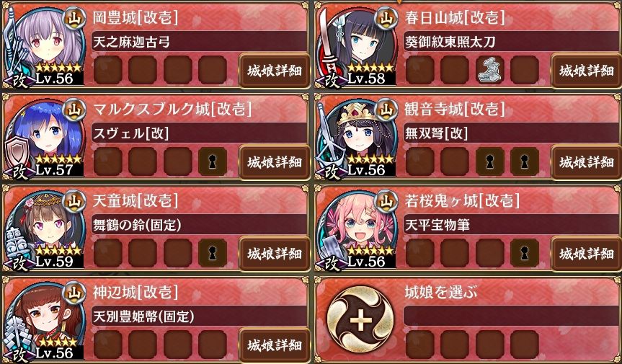Select the silver item in 春日山城 slot
622x364 pixels.
(489, 70)
